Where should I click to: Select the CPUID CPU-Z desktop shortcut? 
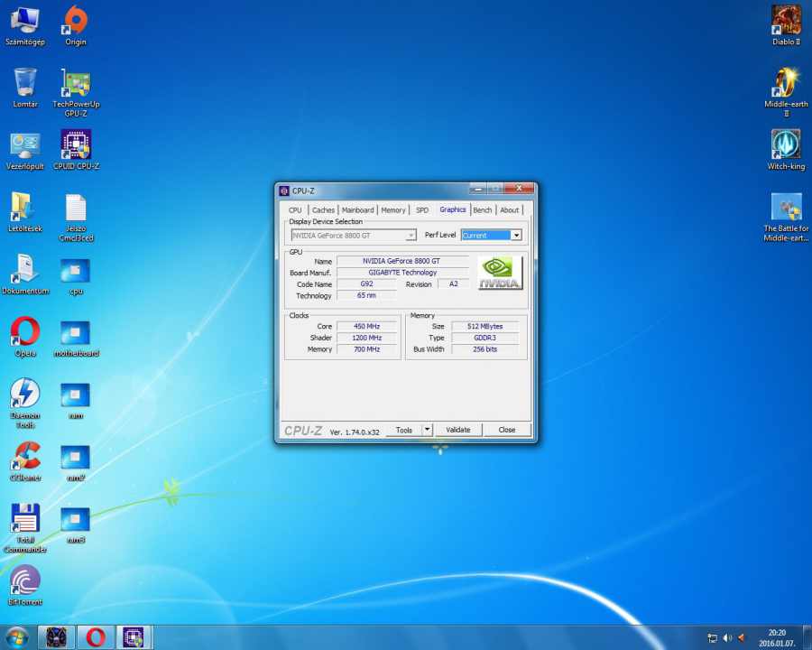76,151
